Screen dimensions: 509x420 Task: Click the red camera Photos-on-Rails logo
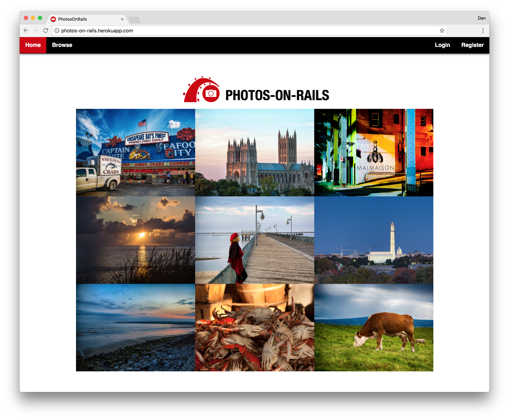click(x=201, y=90)
